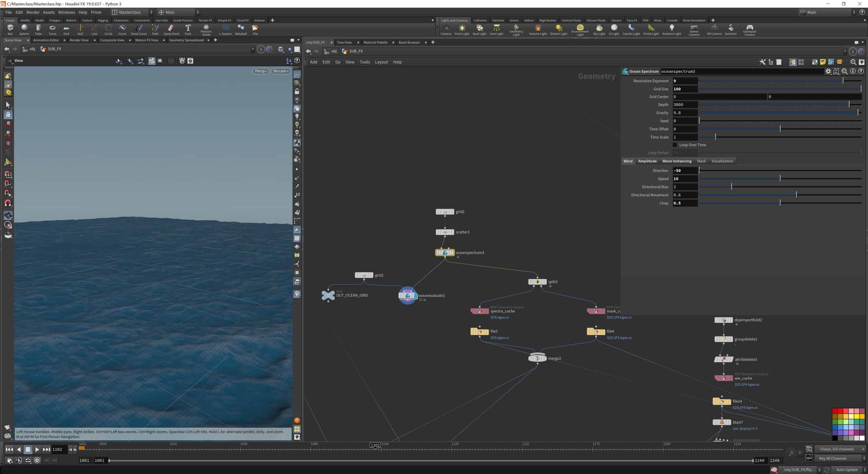Toggle the real-time playback clock icon

tap(37, 460)
